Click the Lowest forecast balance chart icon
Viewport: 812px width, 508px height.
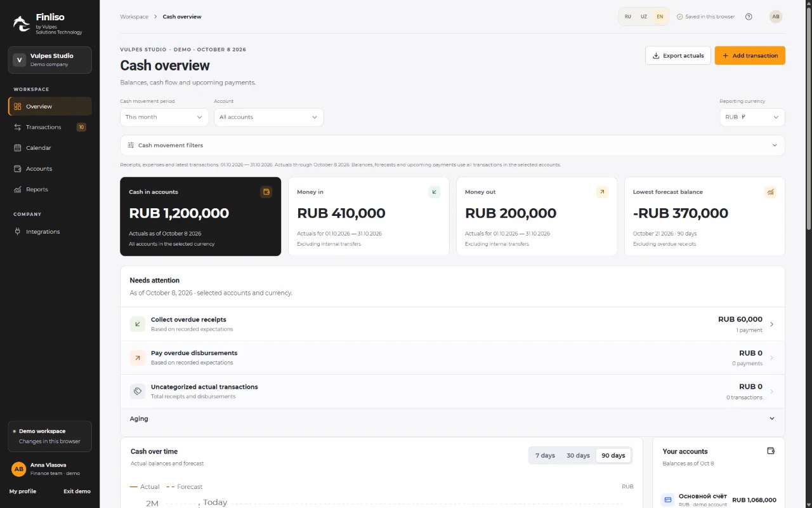point(770,192)
